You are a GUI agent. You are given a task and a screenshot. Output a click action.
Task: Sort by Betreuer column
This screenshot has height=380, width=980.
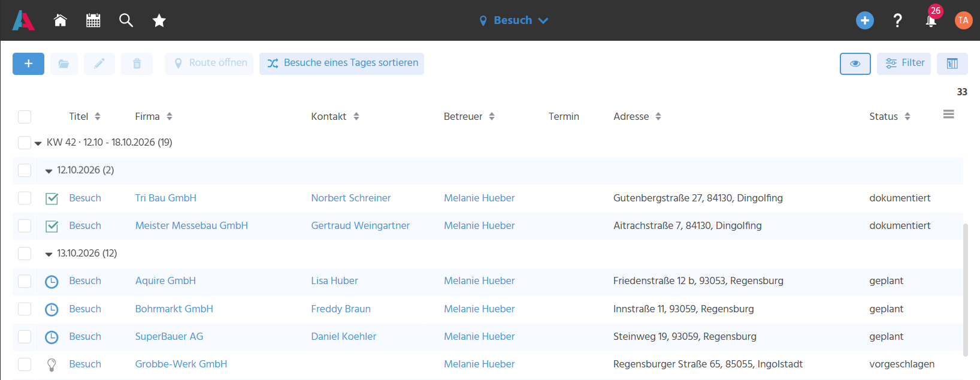[492, 116]
